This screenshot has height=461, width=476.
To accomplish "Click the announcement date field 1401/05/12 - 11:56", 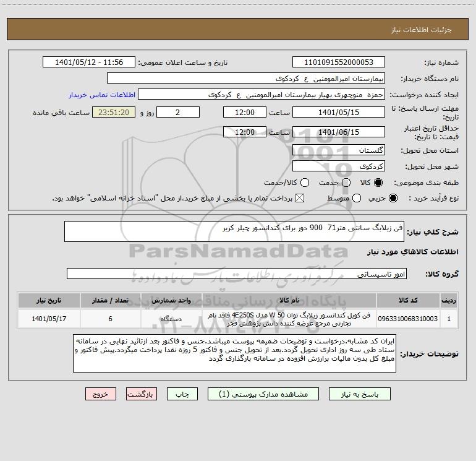I will coord(89,62).
